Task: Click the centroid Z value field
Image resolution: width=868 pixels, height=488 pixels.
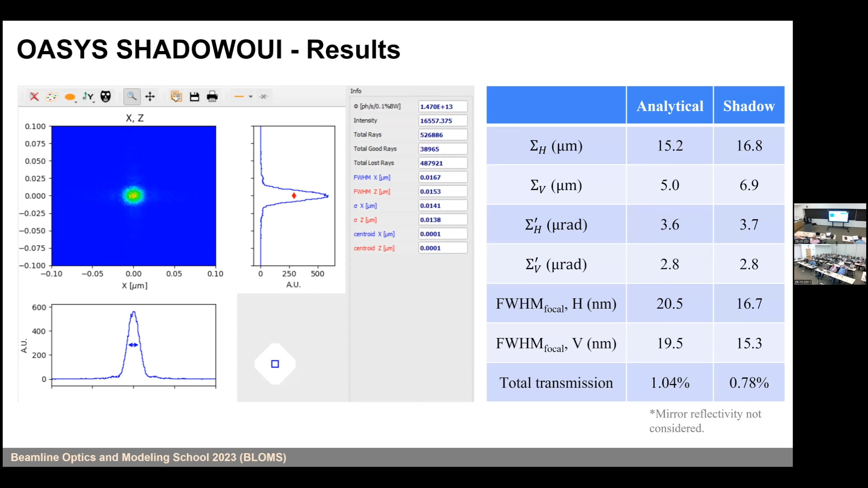Action: pos(443,248)
